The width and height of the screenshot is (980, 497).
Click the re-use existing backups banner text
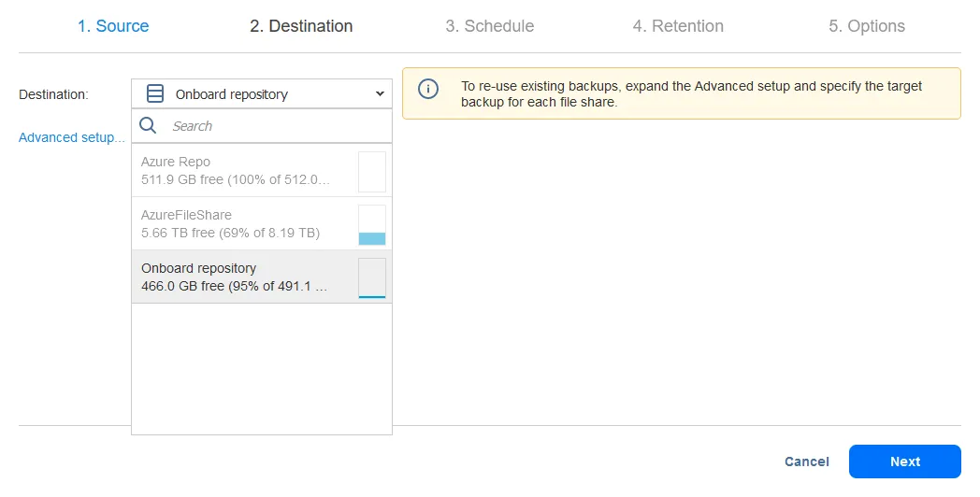coord(692,93)
